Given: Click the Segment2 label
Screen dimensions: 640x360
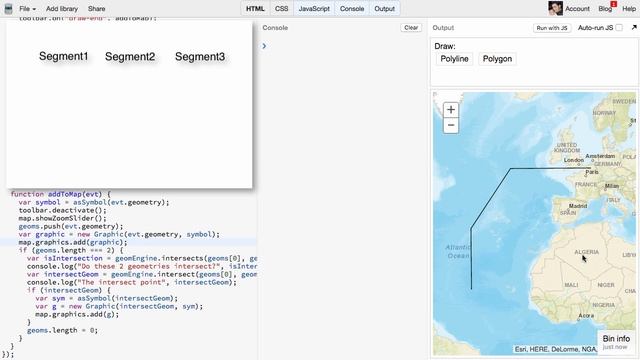Looking at the screenshot, I should pyautogui.click(x=130, y=57).
